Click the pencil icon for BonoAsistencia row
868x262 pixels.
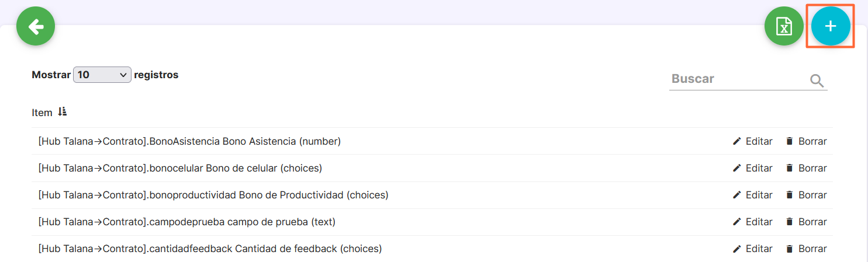(736, 141)
